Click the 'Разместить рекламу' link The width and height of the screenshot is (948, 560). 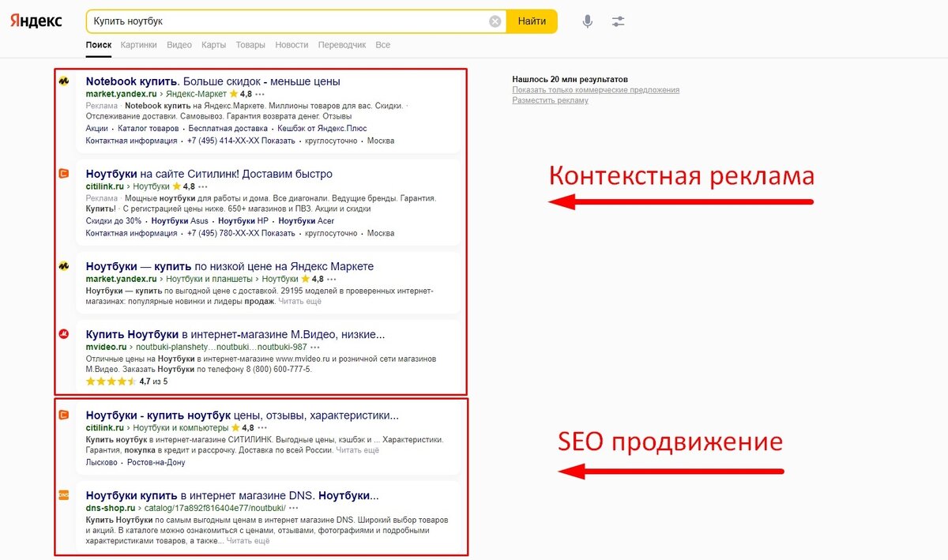point(551,100)
